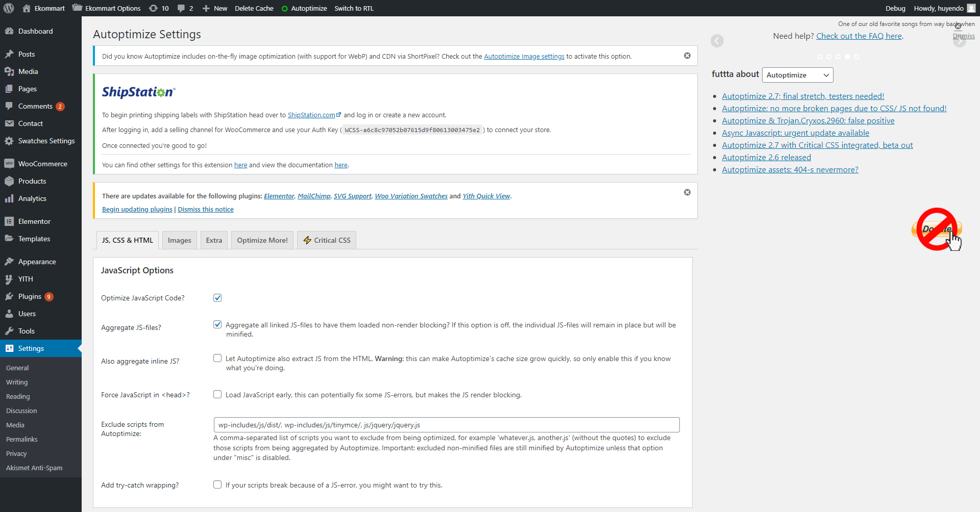Toggle the Aggregate JS-files checkbox
This screenshot has width=980, height=512.
point(217,325)
